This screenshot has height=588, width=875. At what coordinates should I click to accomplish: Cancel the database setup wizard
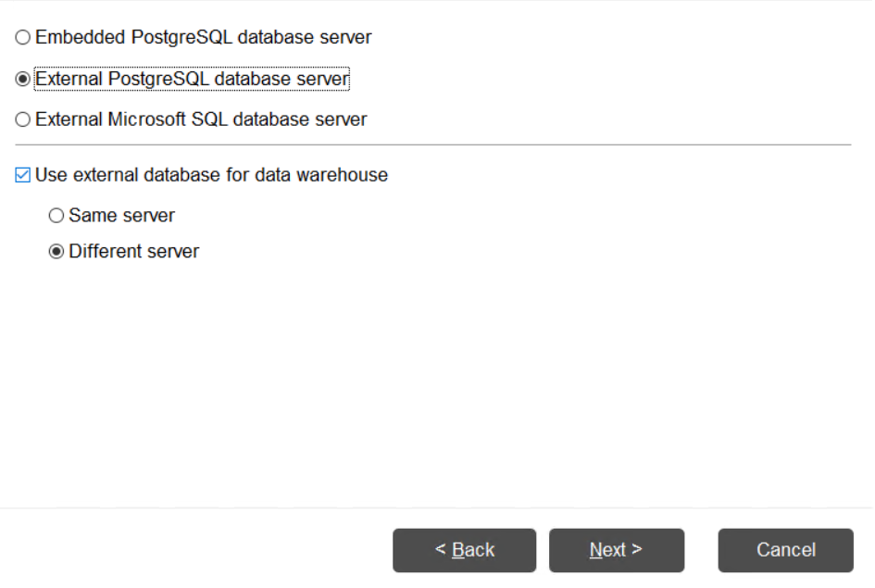pyautogui.click(x=785, y=550)
